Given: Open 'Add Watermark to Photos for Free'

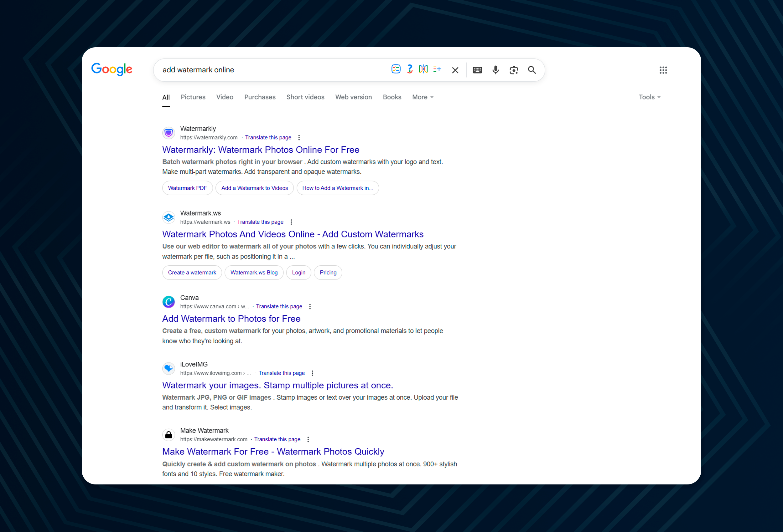Looking at the screenshot, I should tap(231, 319).
